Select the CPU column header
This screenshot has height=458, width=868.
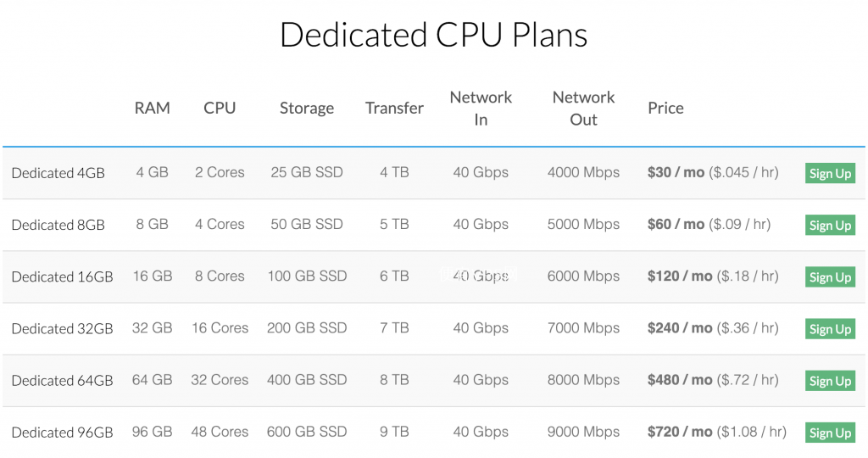click(220, 108)
